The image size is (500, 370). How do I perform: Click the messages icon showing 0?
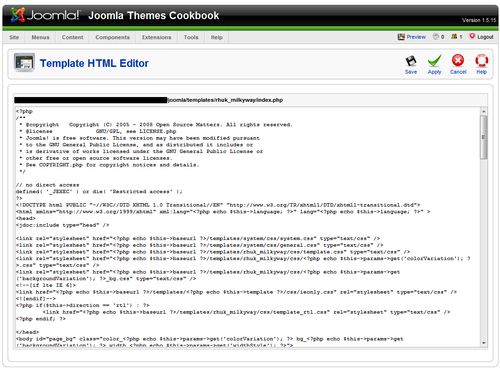point(436,36)
